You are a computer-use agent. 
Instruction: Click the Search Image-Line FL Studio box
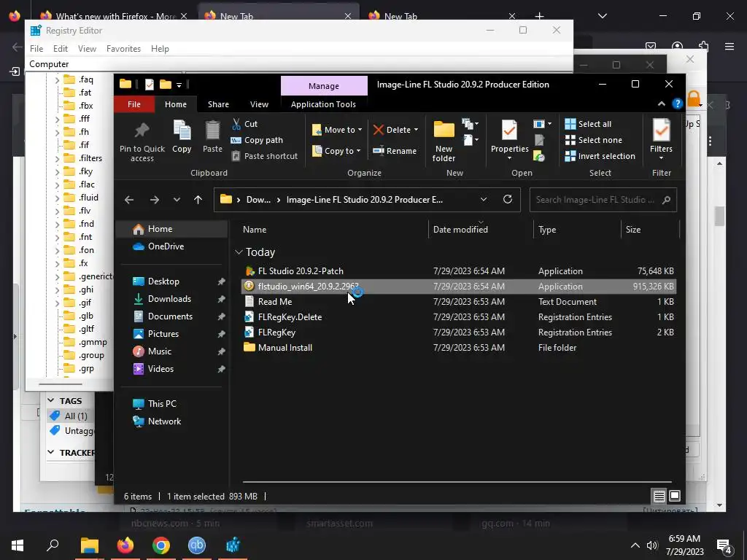tap(603, 200)
